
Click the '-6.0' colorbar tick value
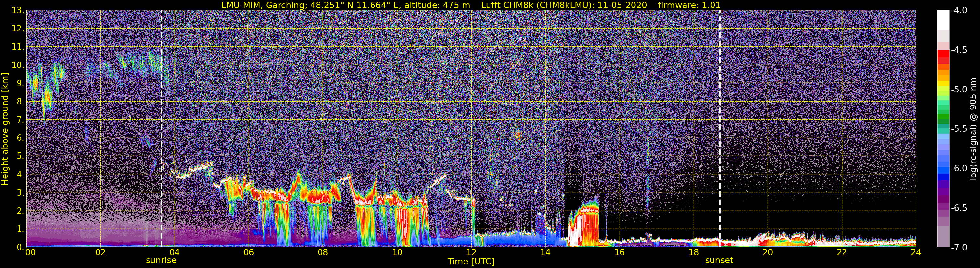point(960,168)
